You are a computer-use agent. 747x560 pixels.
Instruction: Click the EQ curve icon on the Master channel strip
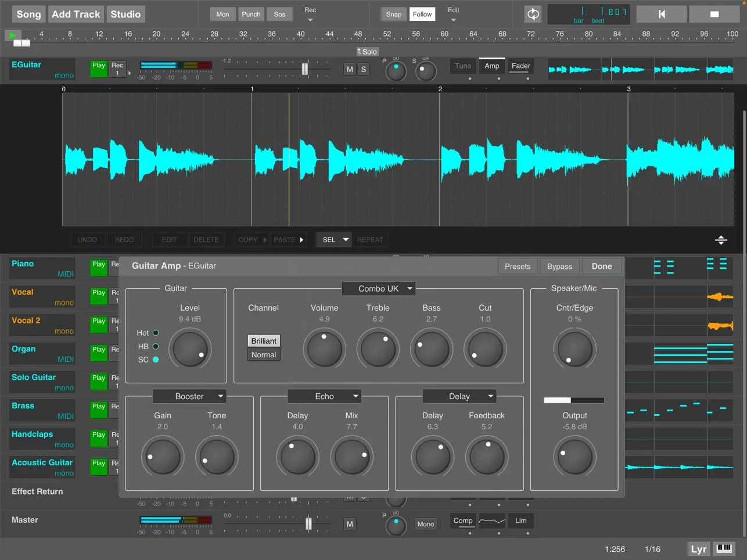pos(491,521)
